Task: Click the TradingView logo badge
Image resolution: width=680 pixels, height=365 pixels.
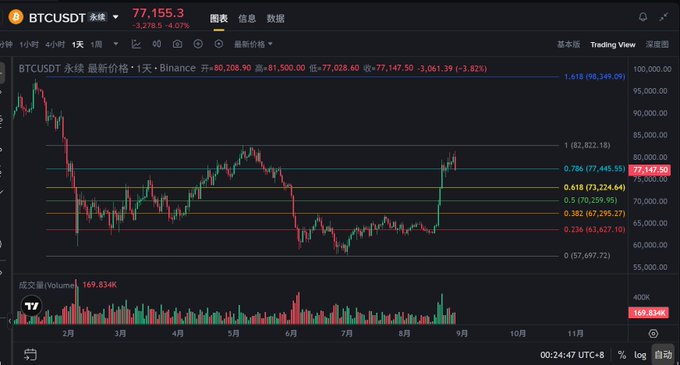Action: (x=32, y=306)
